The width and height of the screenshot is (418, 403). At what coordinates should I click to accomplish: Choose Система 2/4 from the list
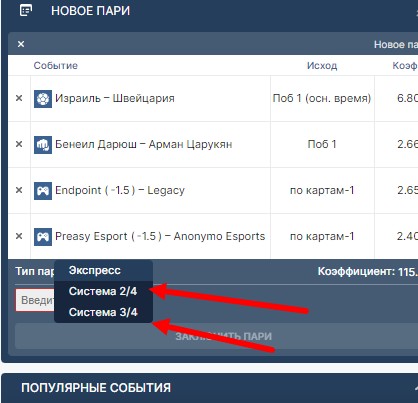[x=104, y=291]
